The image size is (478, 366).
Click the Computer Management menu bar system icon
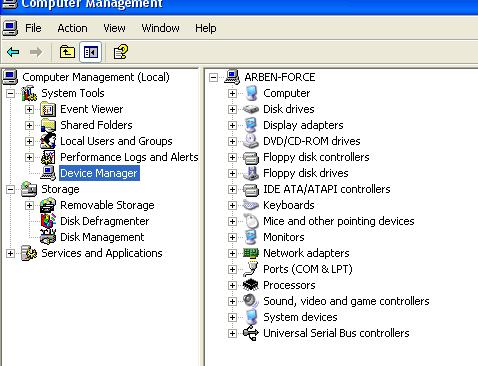point(10,28)
